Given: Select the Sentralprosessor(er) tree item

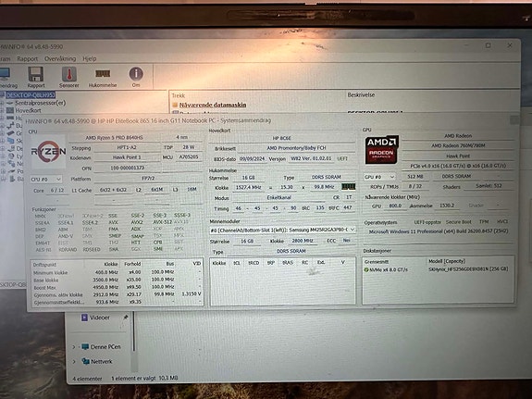Looking at the screenshot, I should point(41,103).
